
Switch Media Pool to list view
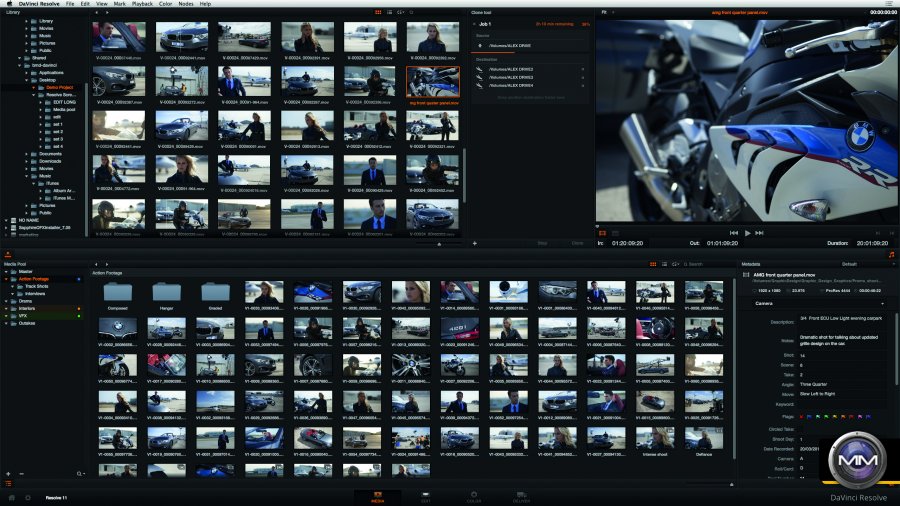[x=662, y=264]
